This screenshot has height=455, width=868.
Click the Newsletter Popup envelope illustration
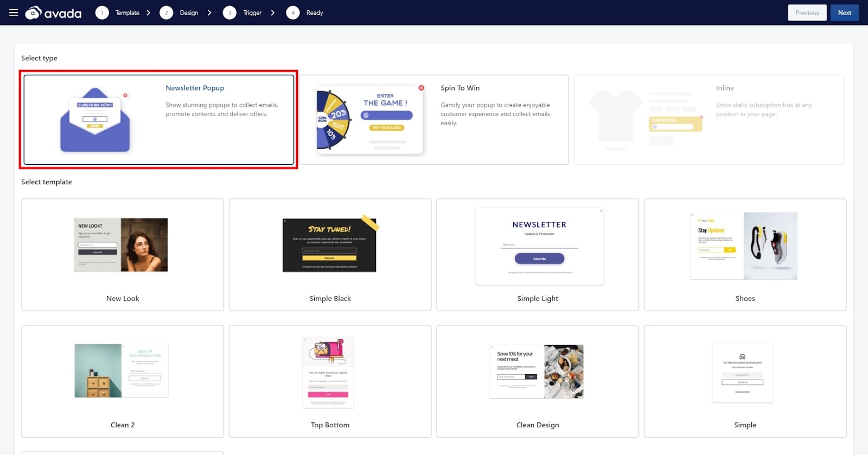pos(95,120)
